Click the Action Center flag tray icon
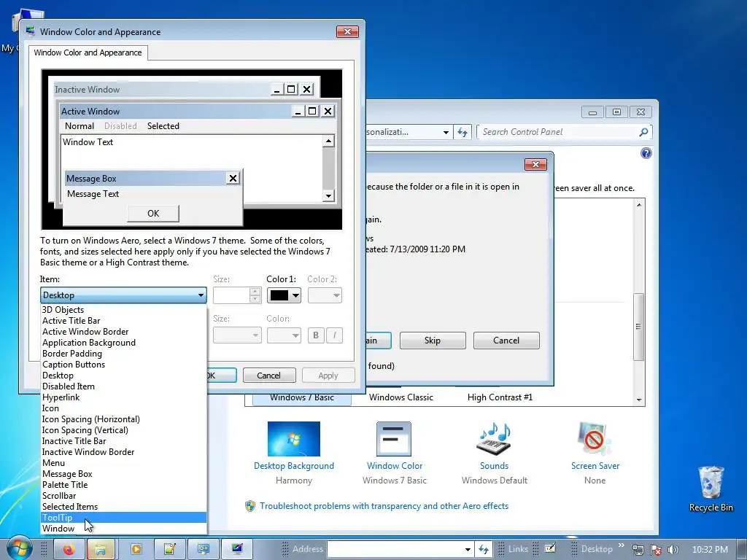Image resolution: width=747 pixels, height=560 pixels. point(656,550)
